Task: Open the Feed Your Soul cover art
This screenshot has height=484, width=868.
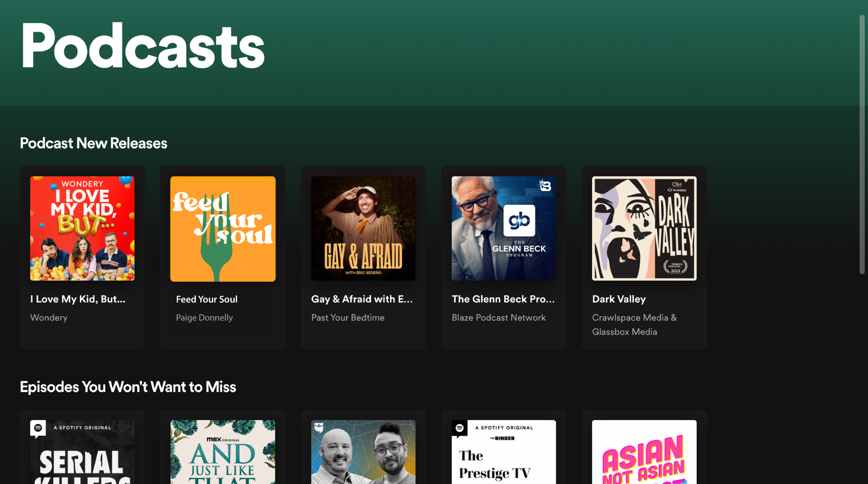Action: click(223, 229)
